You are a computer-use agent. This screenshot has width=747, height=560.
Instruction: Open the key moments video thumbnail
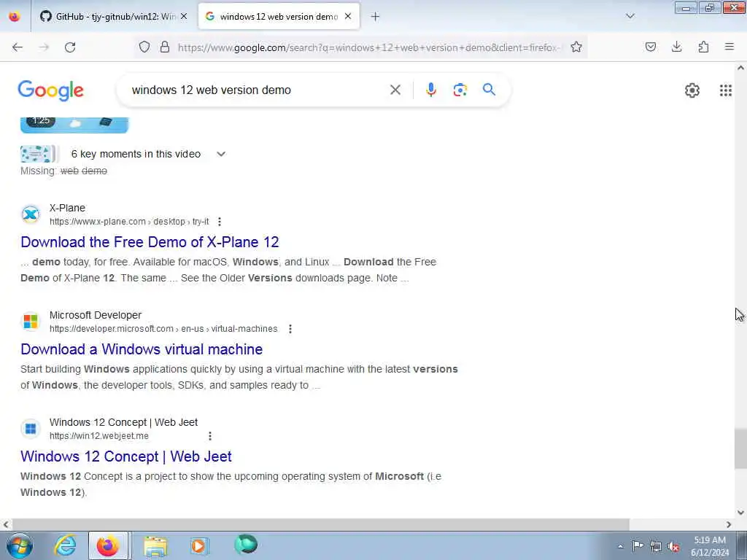point(37,154)
